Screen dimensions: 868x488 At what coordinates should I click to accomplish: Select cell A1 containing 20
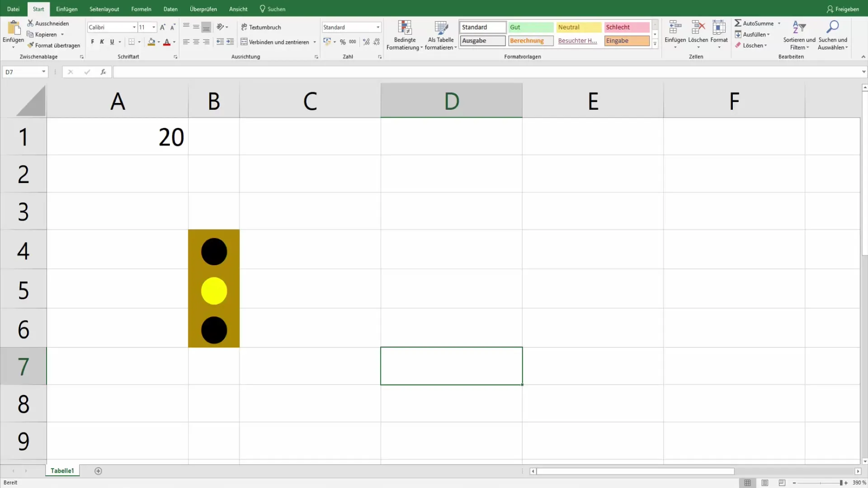pos(118,136)
